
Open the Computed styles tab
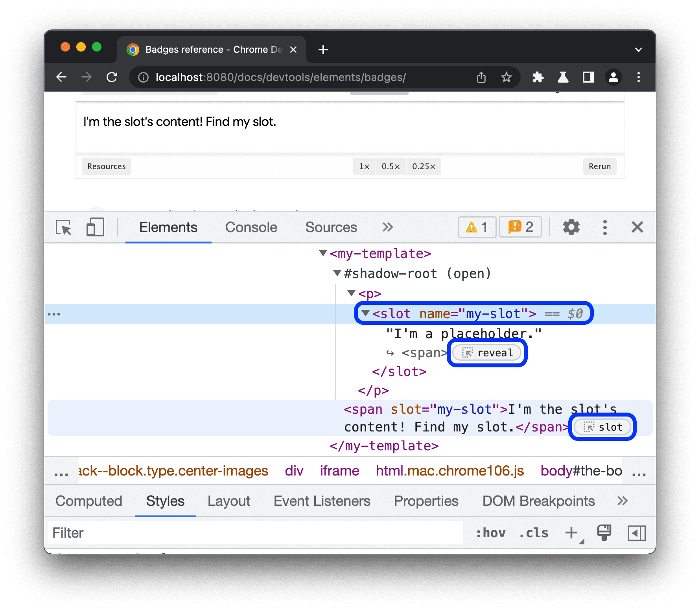89,501
